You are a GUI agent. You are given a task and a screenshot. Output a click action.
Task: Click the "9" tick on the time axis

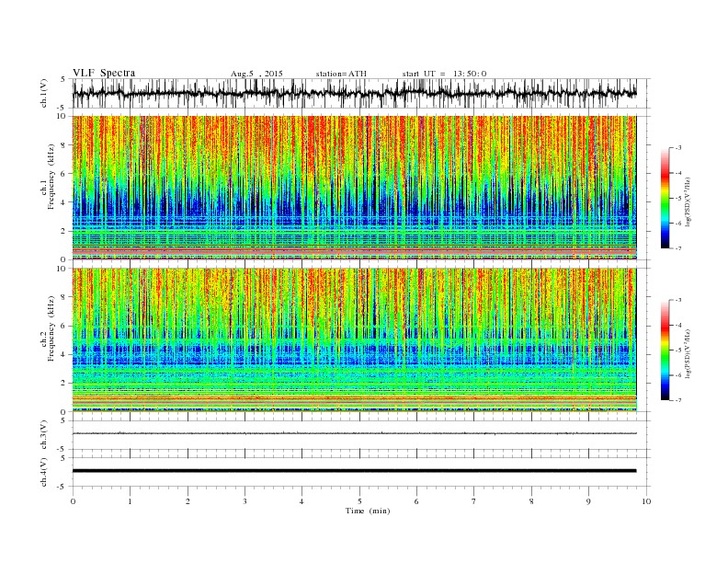588,501
